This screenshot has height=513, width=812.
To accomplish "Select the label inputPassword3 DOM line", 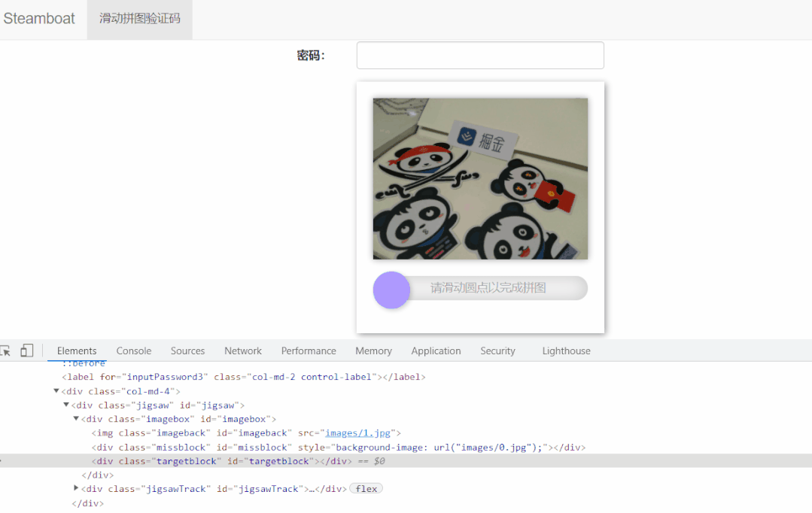I will pyautogui.click(x=243, y=377).
